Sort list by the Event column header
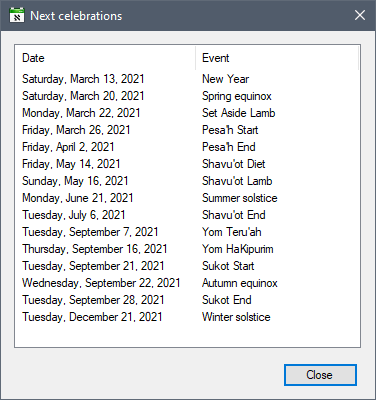The image size is (376, 400). tap(277, 58)
